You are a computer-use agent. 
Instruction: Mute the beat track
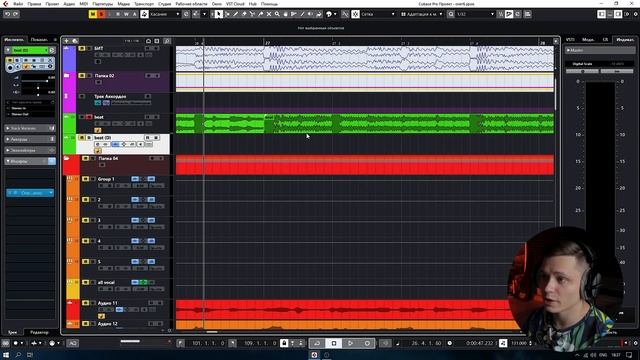[x=82, y=117]
